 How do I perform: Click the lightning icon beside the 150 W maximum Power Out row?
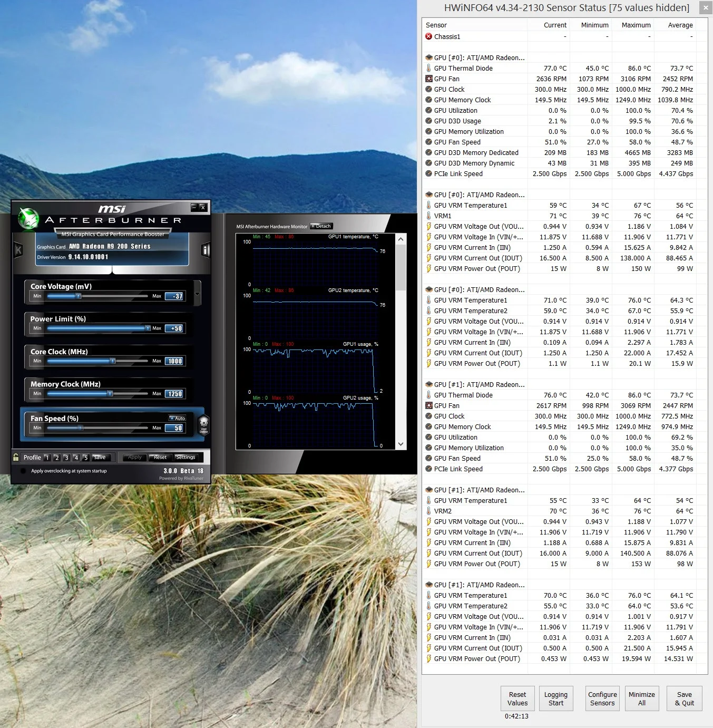click(x=429, y=269)
